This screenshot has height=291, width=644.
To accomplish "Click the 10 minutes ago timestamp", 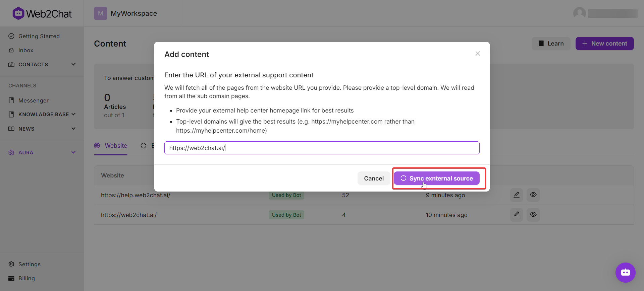I will [446, 215].
